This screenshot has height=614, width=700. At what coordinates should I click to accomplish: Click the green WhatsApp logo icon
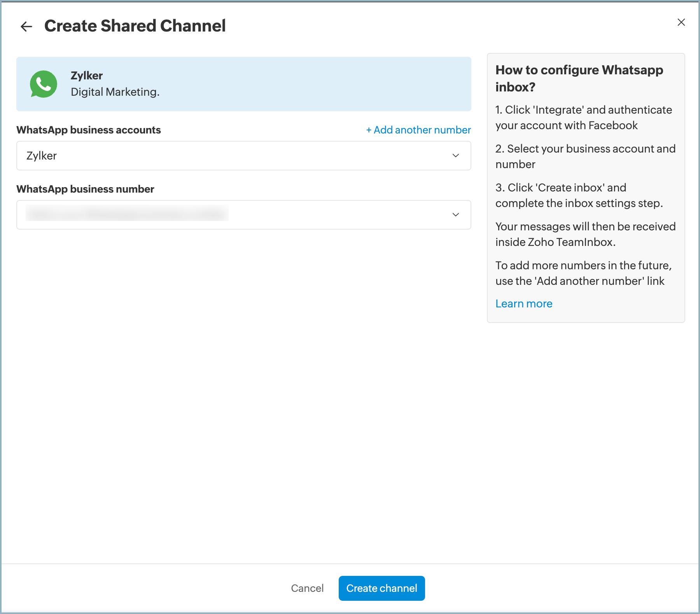44,84
